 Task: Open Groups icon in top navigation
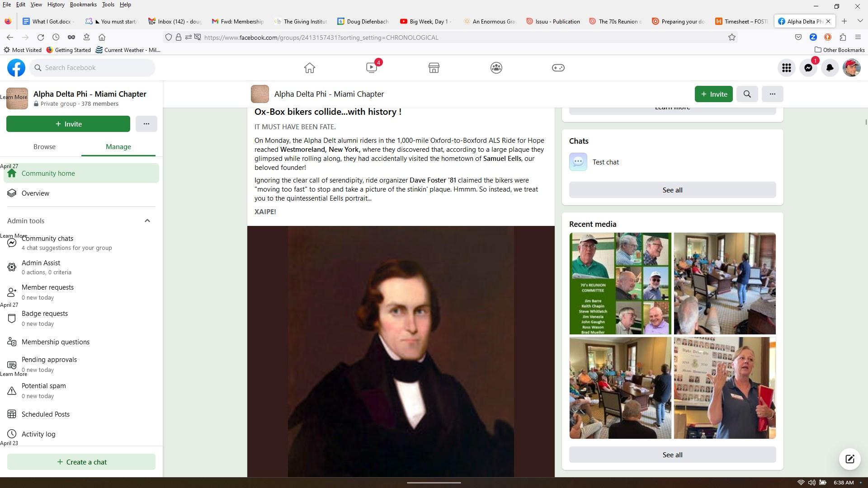pos(496,68)
